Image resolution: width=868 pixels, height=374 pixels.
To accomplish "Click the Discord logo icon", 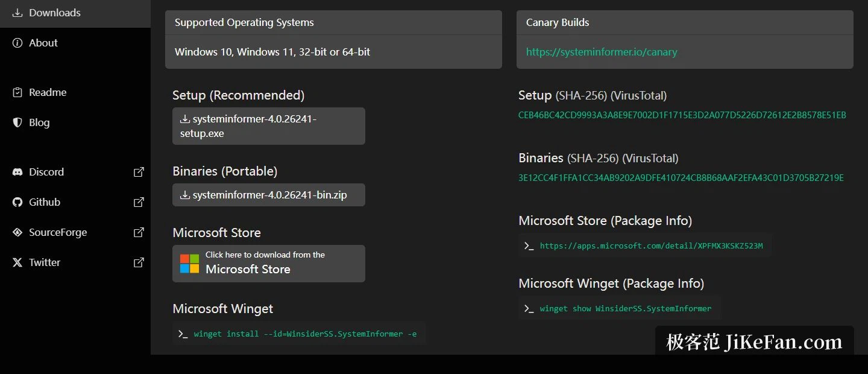I will 17,172.
